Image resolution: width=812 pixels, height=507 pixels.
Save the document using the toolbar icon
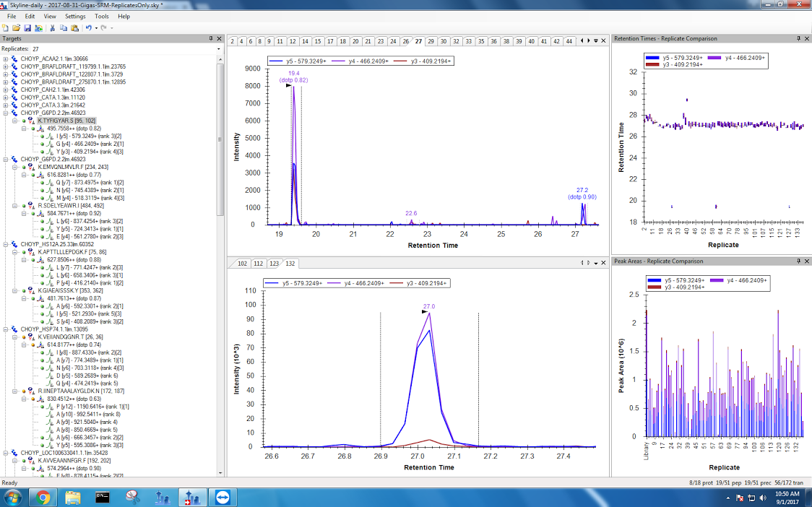27,27
